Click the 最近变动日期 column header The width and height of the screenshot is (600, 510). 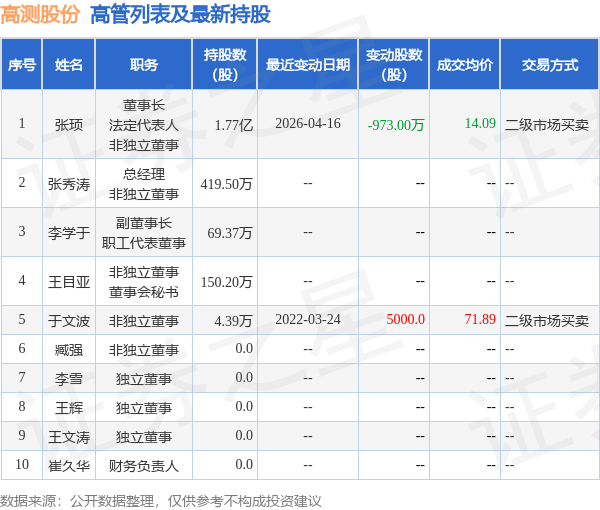(x=308, y=65)
